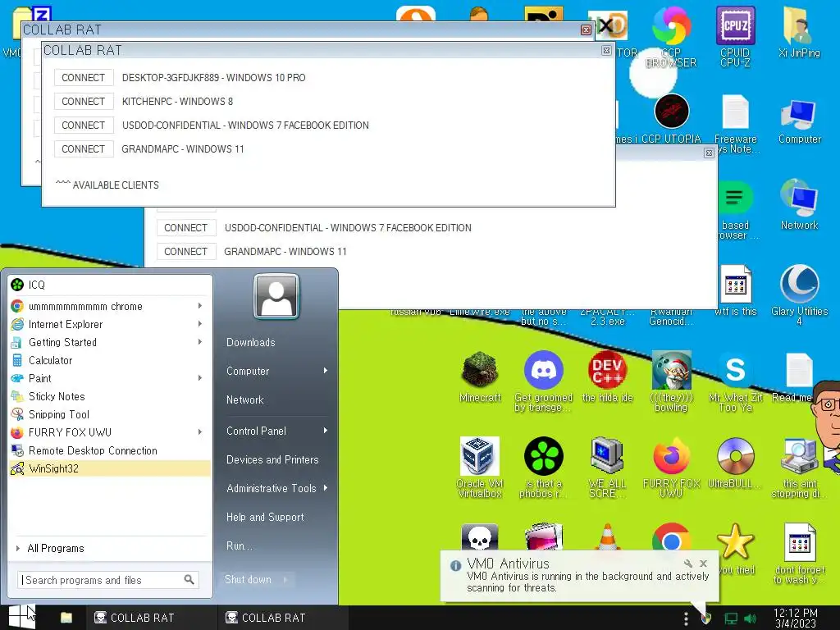Expand Paint submenu arrow
The image size is (840, 630).
click(x=200, y=378)
